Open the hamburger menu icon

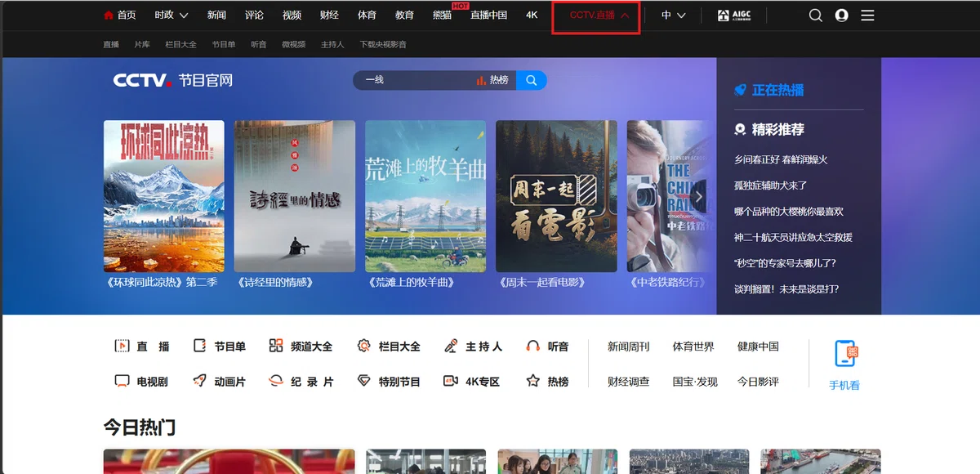point(867,16)
